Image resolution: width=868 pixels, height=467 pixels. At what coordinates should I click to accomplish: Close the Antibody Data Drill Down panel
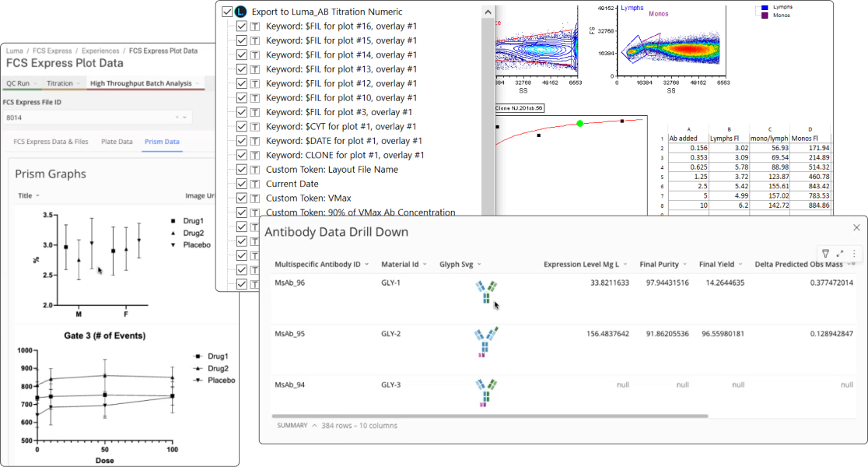click(856, 228)
